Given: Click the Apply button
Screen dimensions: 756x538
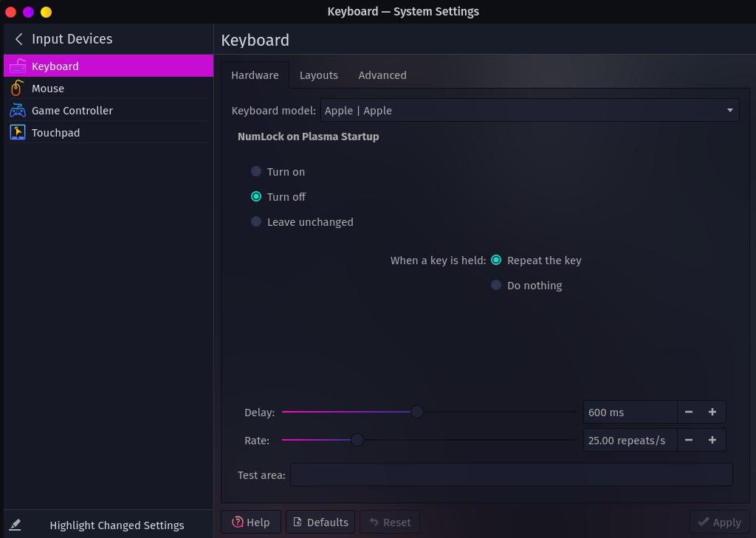Looking at the screenshot, I should click(719, 522).
